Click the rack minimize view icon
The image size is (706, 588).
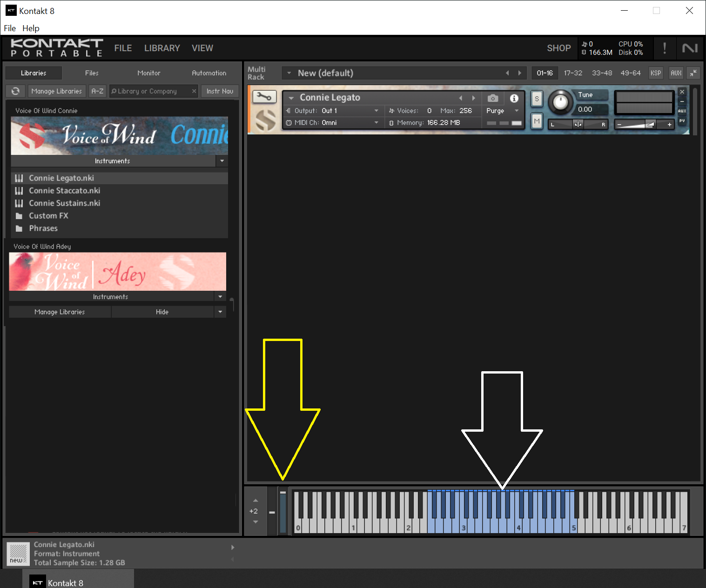click(x=693, y=73)
